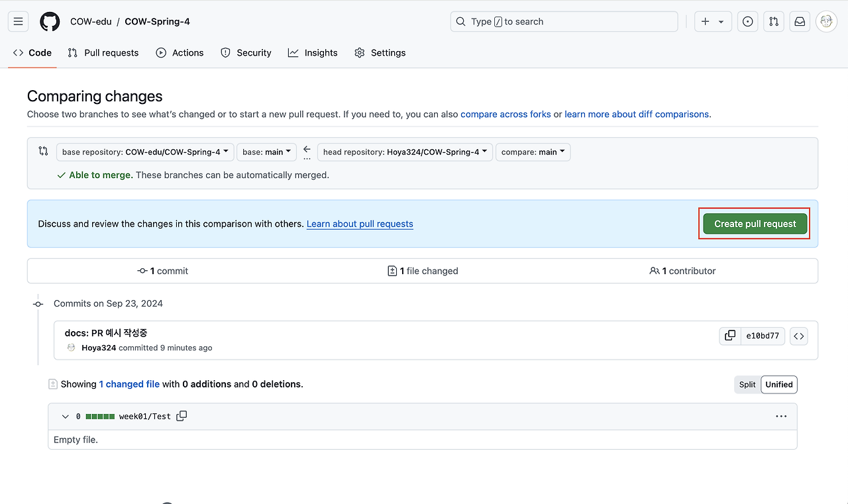Browse repository at this commit
The image size is (848, 504).
[798, 336]
